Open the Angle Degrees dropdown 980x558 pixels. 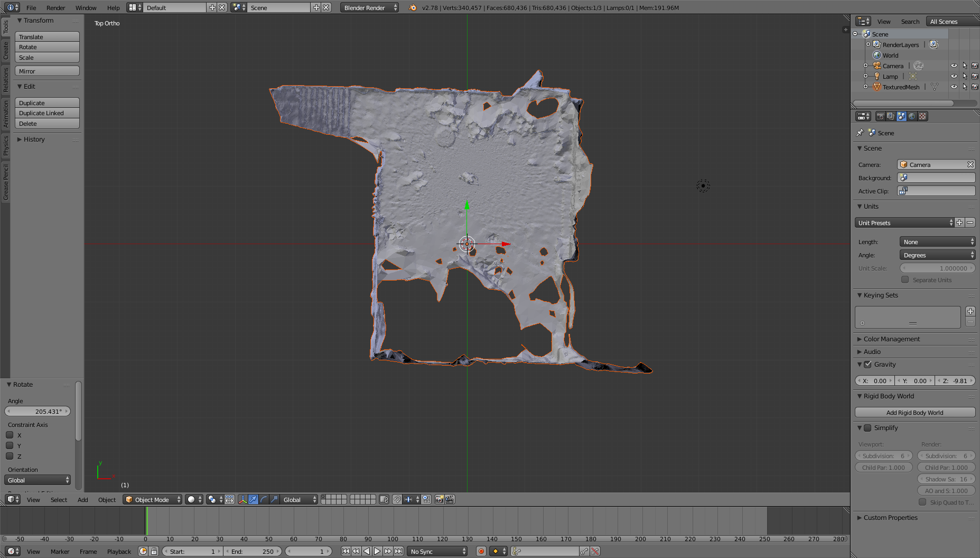click(x=937, y=255)
